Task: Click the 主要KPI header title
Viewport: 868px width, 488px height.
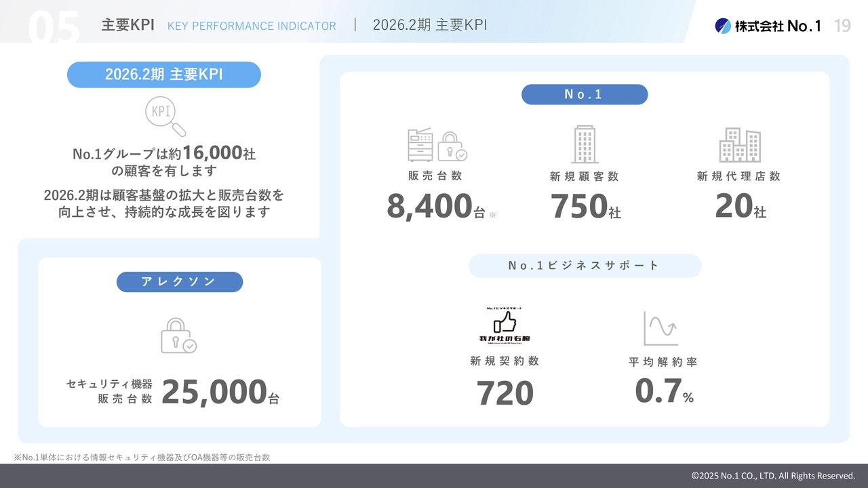Action: pyautogui.click(x=128, y=25)
